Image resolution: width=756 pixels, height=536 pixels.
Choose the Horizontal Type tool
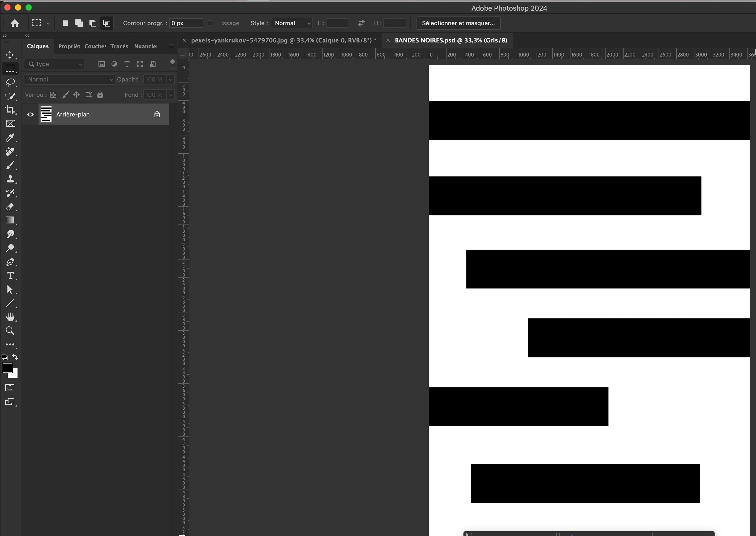click(x=10, y=276)
